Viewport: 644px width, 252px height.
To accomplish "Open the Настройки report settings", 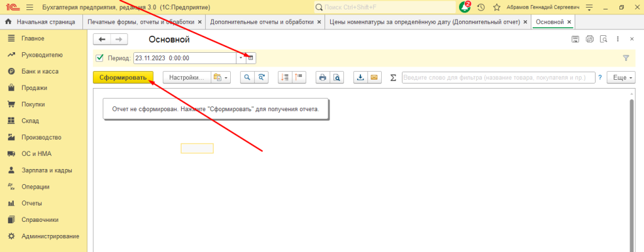I will pos(186,78).
